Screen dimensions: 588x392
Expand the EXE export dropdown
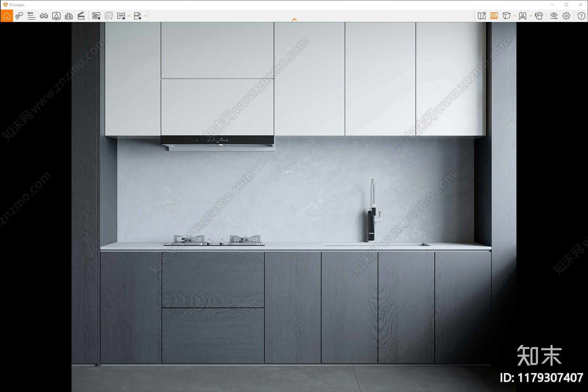pyautogui.click(x=146, y=16)
